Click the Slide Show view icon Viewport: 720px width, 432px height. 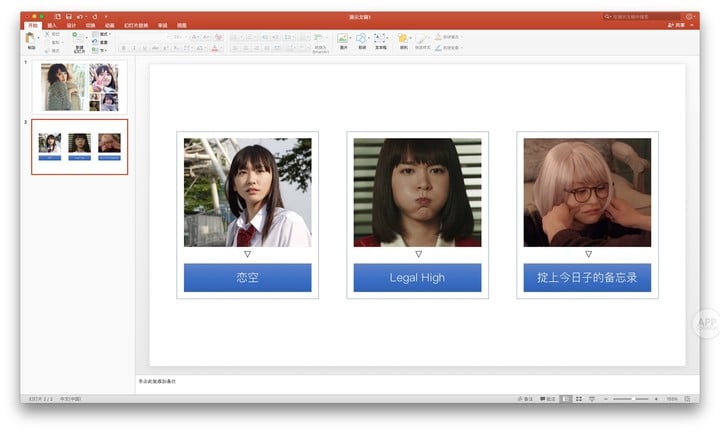click(x=592, y=399)
